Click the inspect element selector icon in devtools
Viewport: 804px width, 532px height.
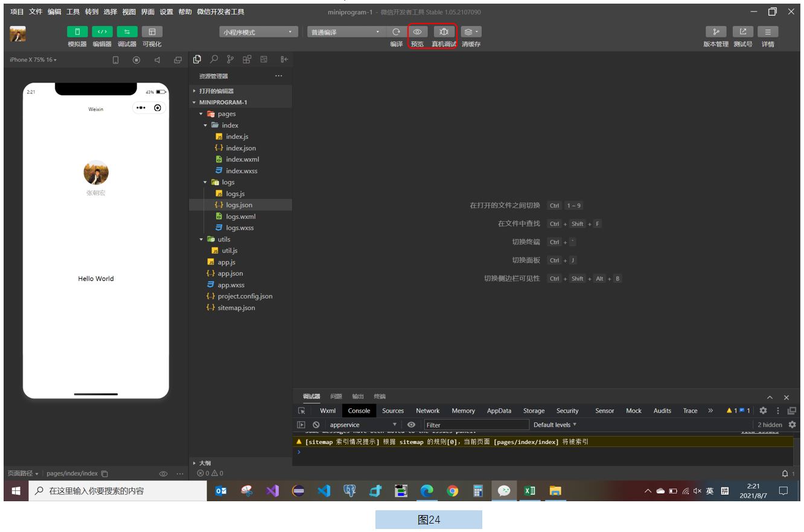[302, 411]
